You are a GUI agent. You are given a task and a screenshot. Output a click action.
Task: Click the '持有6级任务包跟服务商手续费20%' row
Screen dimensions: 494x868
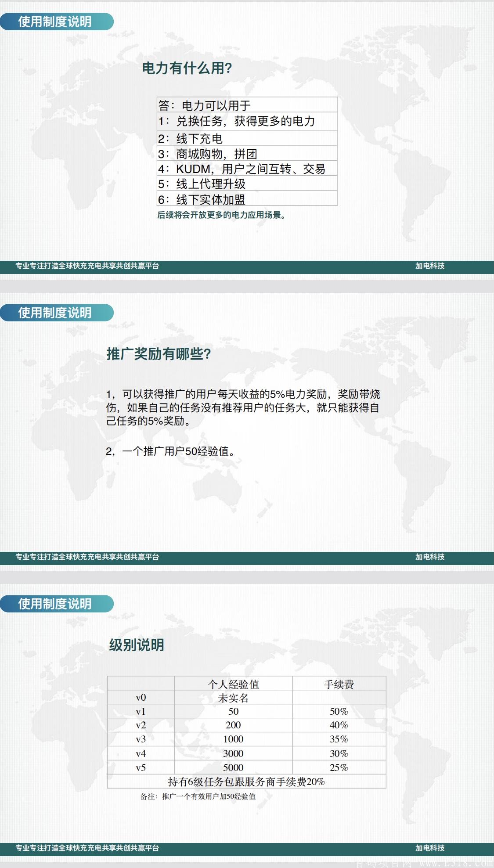pyautogui.click(x=246, y=782)
